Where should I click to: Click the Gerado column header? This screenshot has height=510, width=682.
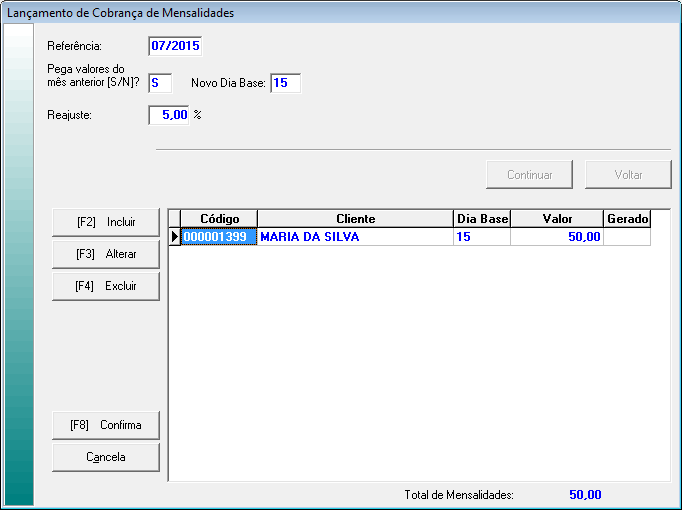pyautogui.click(x=627, y=218)
